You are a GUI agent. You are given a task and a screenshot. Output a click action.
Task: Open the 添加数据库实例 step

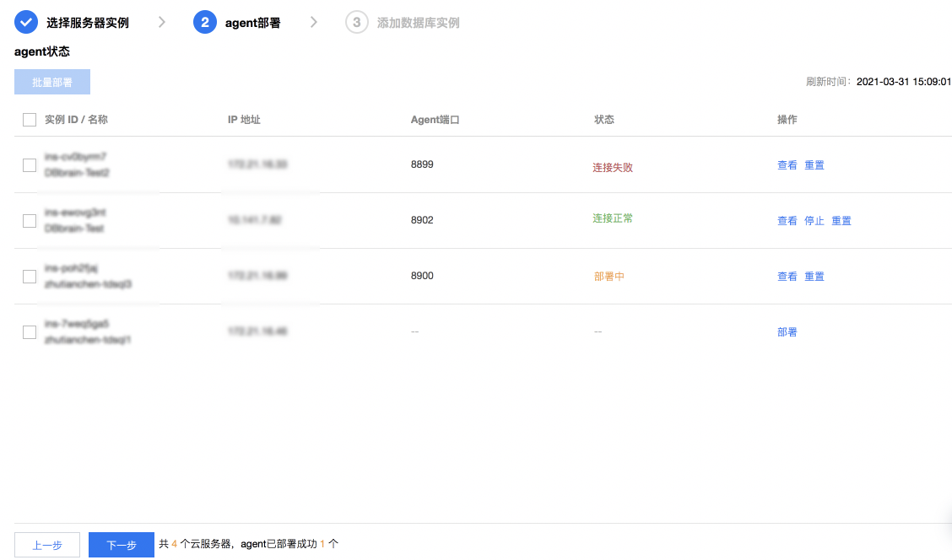click(x=418, y=23)
